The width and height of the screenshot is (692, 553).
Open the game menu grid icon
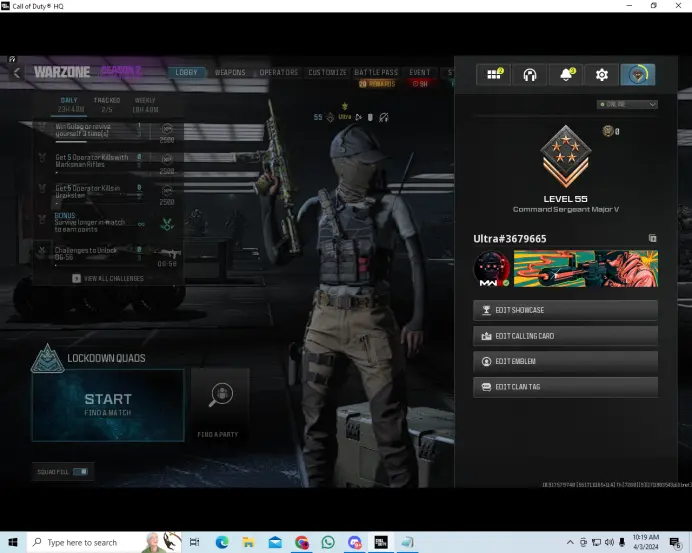click(493, 75)
